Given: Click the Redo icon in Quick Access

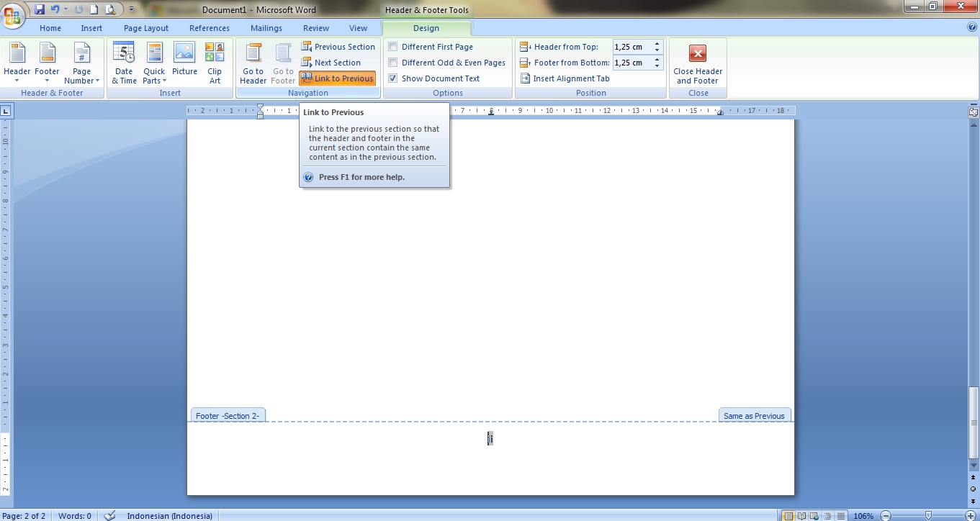Looking at the screenshot, I should coord(78,9).
